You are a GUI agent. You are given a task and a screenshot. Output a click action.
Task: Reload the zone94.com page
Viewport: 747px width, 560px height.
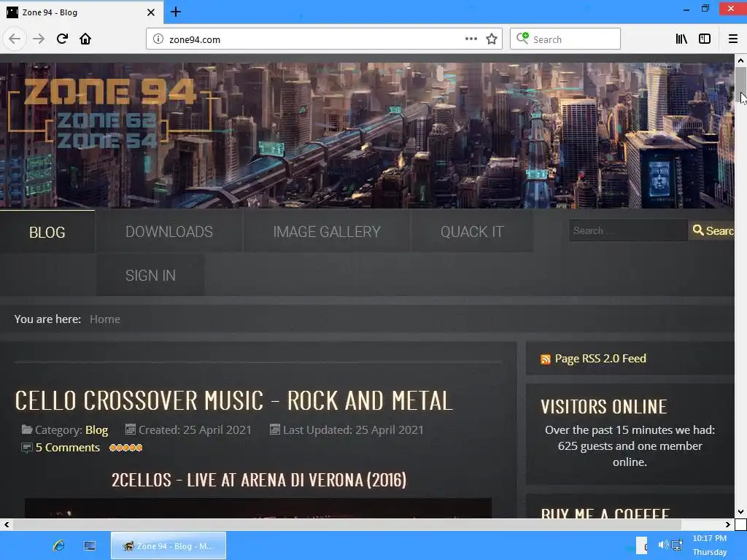tap(62, 39)
